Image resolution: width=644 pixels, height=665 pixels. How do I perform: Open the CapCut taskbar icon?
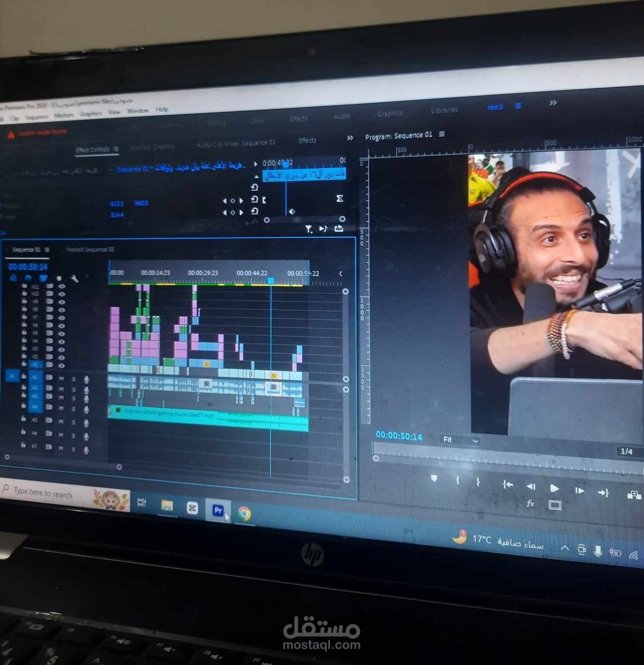192,508
